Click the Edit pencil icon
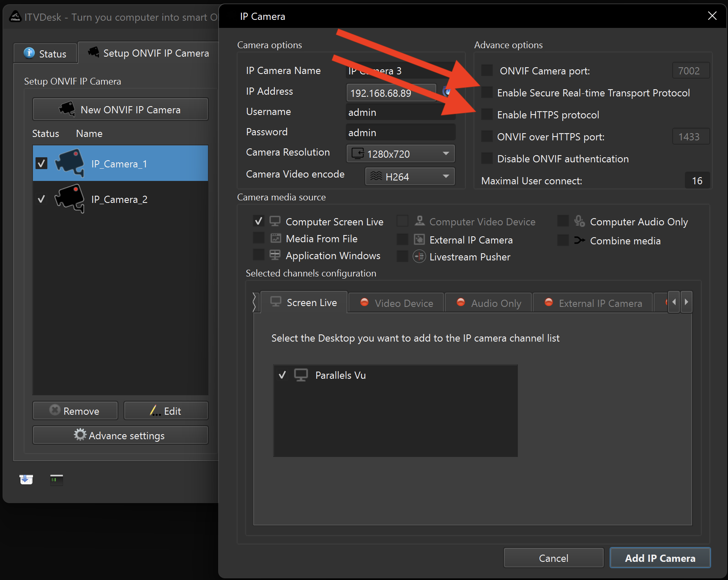 point(154,410)
